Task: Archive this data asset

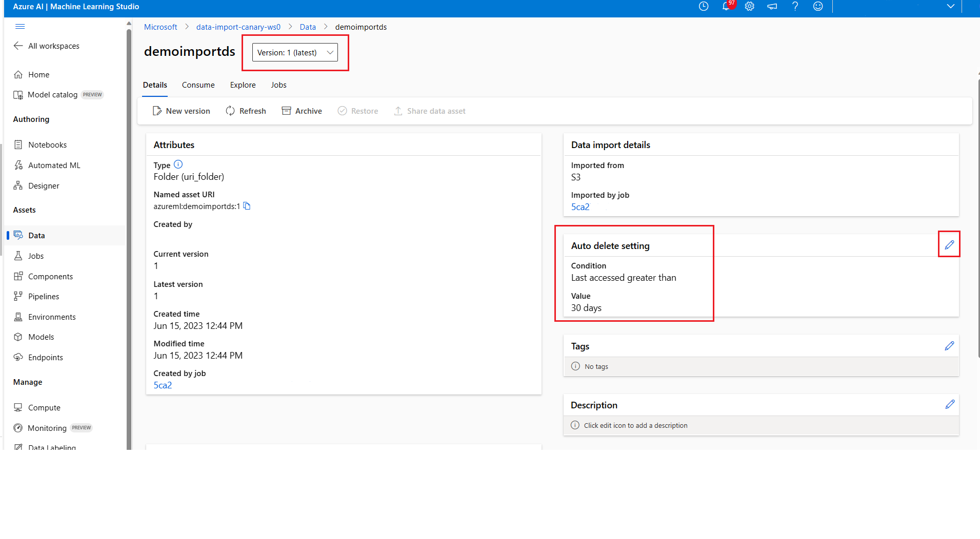Action: (302, 111)
